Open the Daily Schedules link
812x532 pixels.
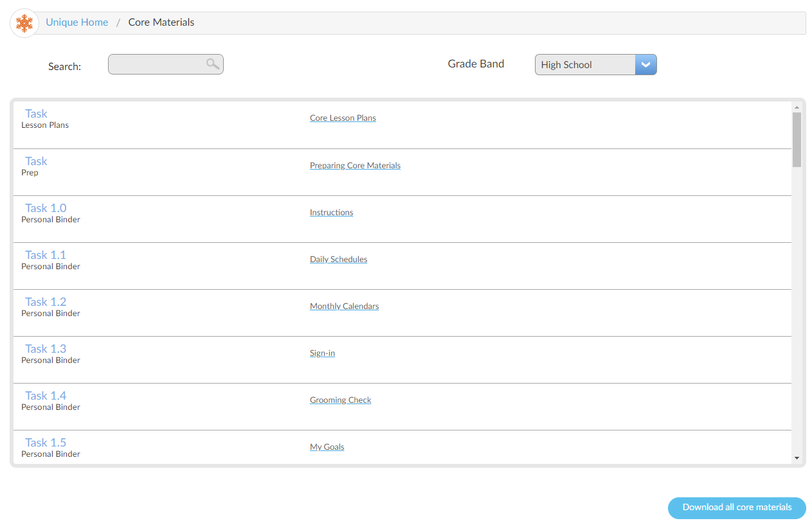[x=338, y=260]
